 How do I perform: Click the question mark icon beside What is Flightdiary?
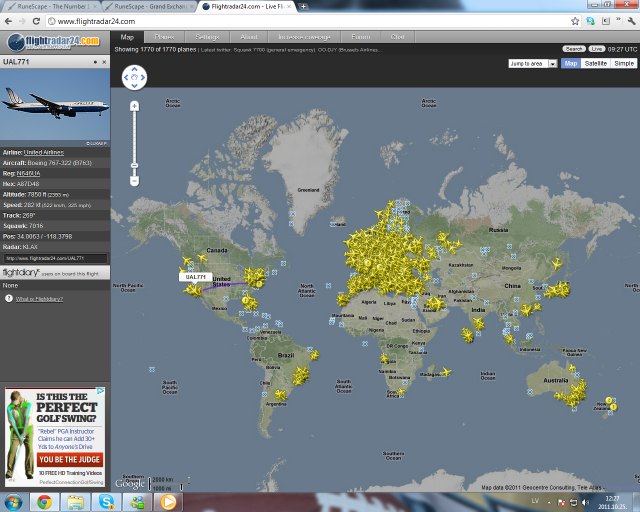9,299
